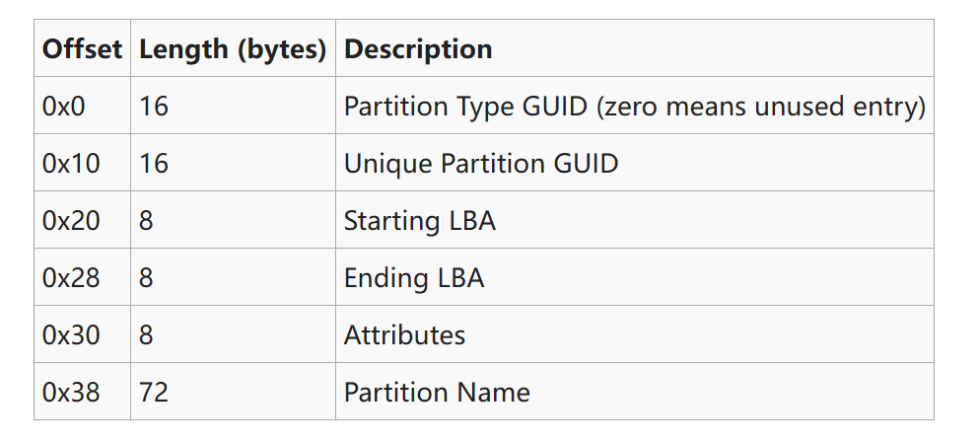This screenshot has width=980, height=442.
Task: Click the Starting LBA description cell
Action: [419, 220]
